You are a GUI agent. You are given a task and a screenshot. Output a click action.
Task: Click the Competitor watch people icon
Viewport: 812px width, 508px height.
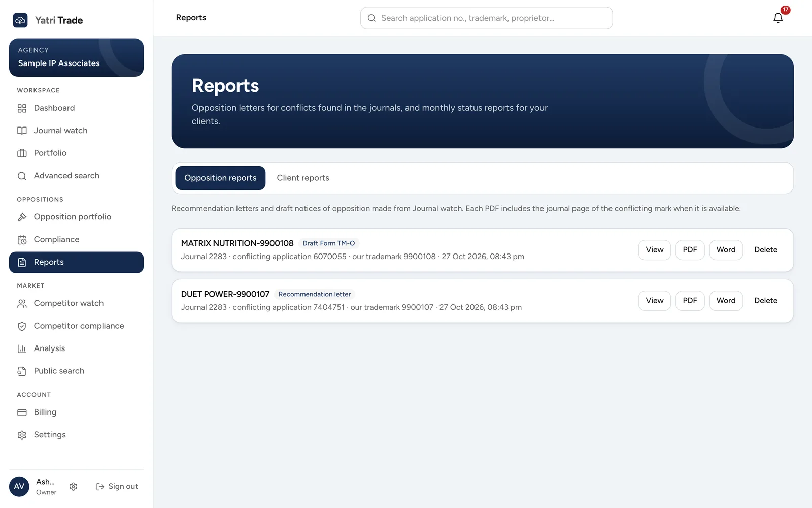pyautogui.click(x=22, y=303)
